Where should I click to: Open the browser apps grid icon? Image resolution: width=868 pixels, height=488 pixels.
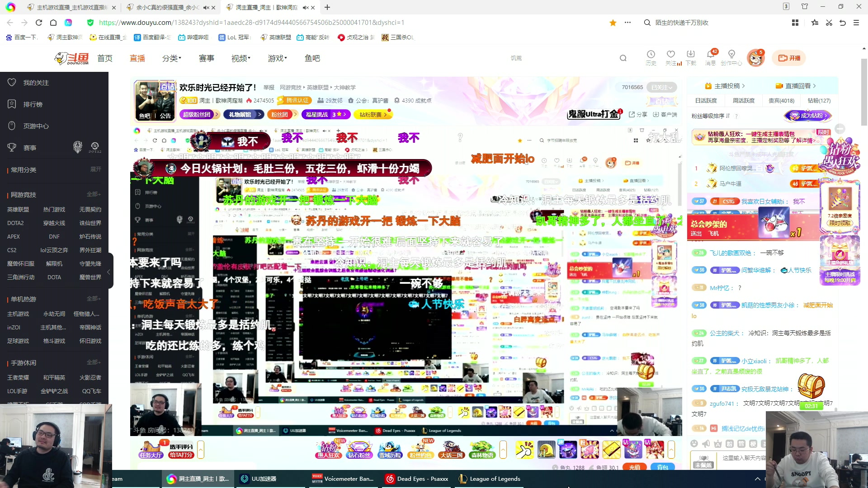795,23
